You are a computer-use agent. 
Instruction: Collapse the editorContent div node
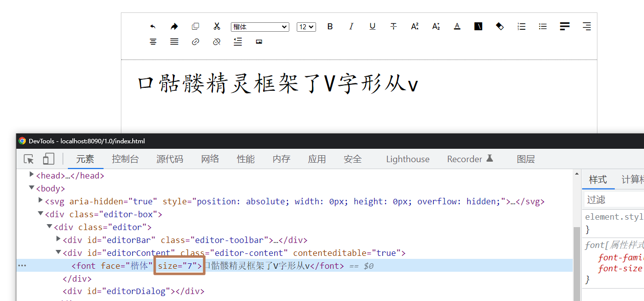(x=58, y=252)
